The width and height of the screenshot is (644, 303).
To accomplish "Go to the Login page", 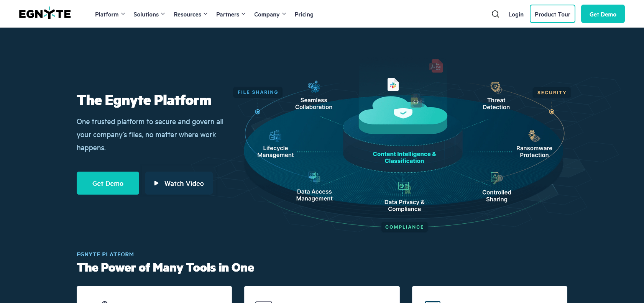I will (x=516, y=14).
